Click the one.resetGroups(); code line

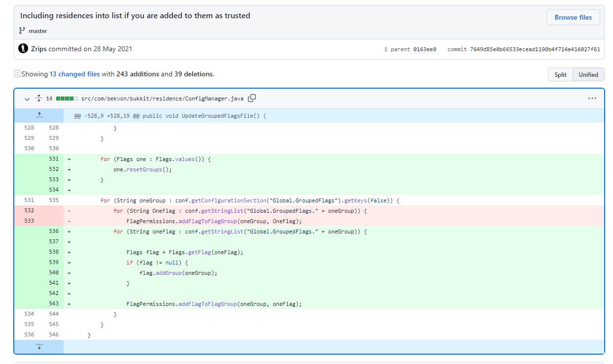tap(143, 169)
